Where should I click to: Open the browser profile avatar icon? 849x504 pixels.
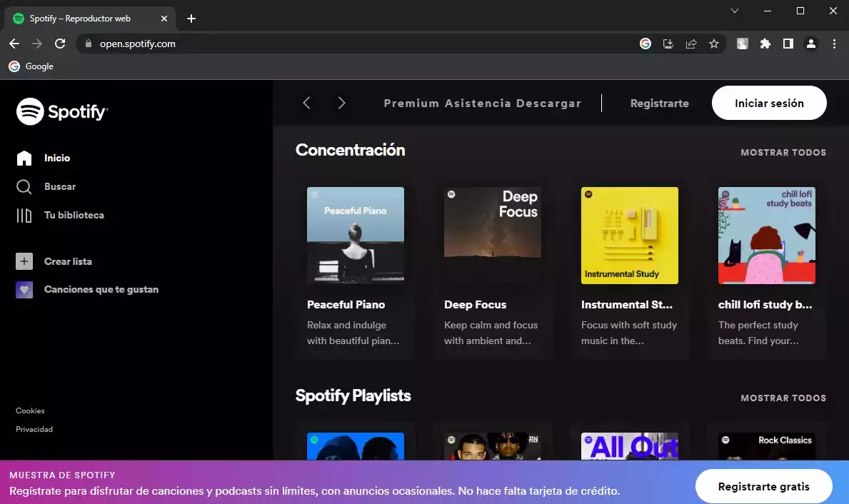click(811, 44)
